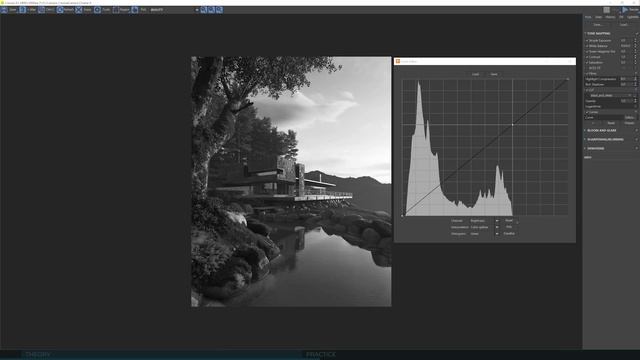The width and height of the screenshot is (640, 360).
Task: Open the Histogram dropdown in the Curve Editor
Action: click(484, 234)
